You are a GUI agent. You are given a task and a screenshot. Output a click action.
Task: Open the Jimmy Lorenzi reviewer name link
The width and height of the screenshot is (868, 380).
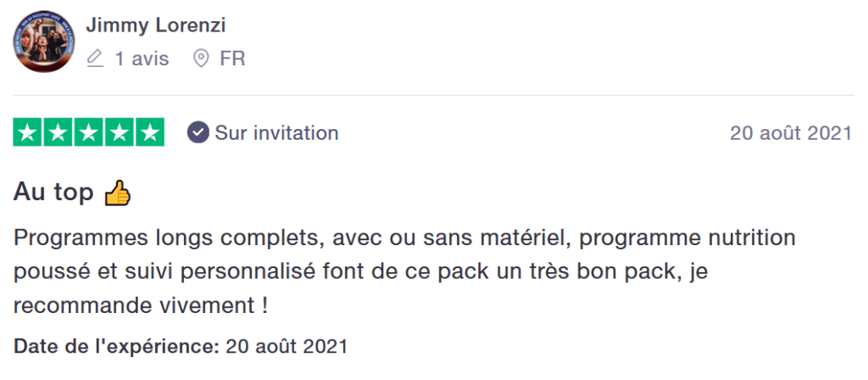point(156,25)
